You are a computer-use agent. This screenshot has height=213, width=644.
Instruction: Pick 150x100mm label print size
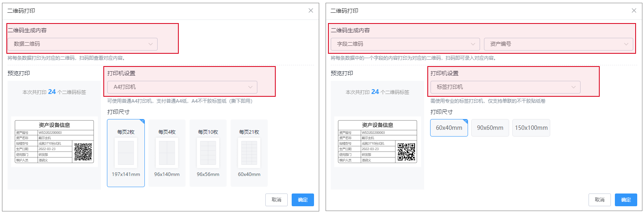(531, 128)
